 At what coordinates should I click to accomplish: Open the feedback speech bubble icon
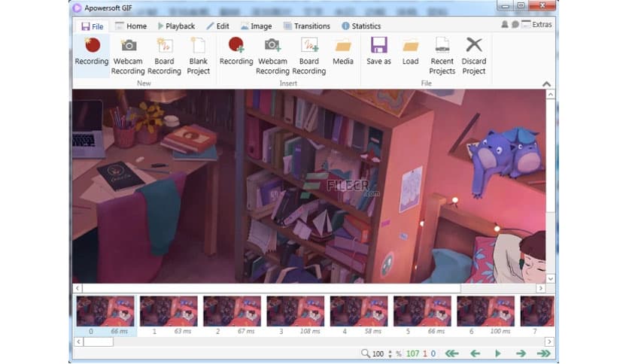point(515,25)
